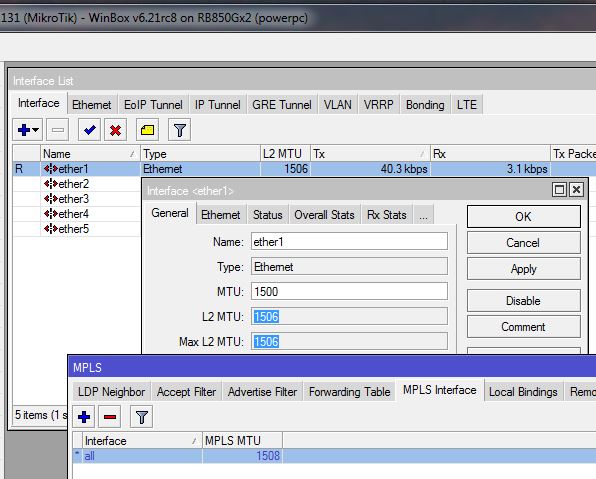Open the VRRP tab
596x479 pixels.
click(379, 105)
